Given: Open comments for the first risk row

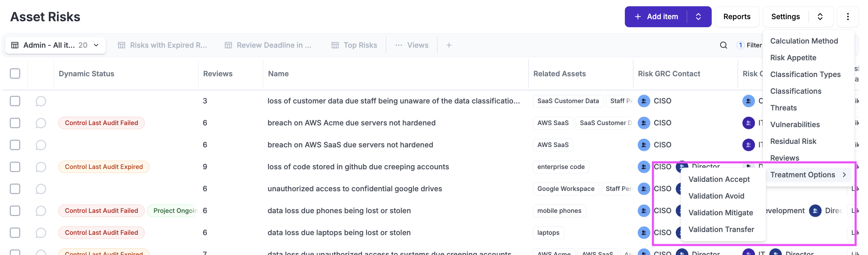Looking at the screenshot, I should tap(41, 101).
